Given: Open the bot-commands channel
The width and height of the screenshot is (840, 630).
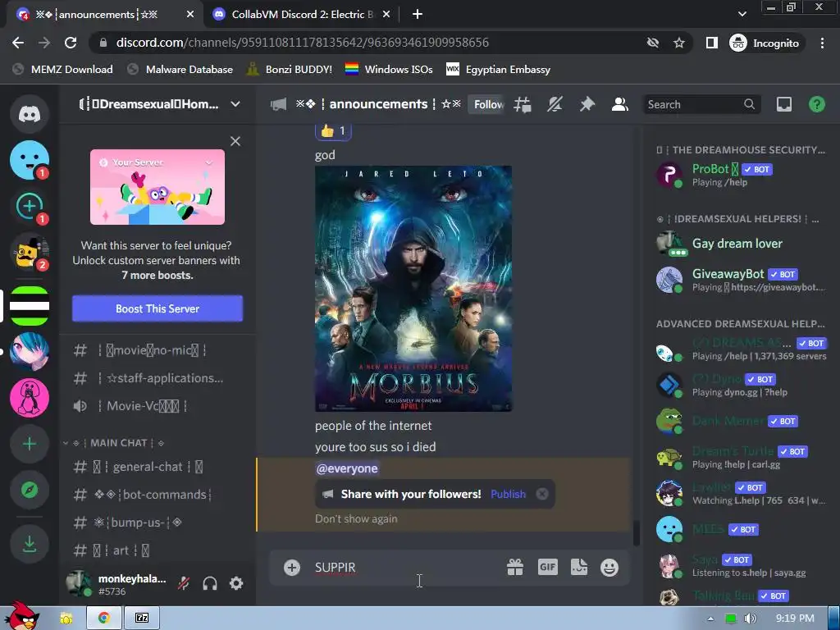Looking at the screenshot, I should (x=157, y=495).
